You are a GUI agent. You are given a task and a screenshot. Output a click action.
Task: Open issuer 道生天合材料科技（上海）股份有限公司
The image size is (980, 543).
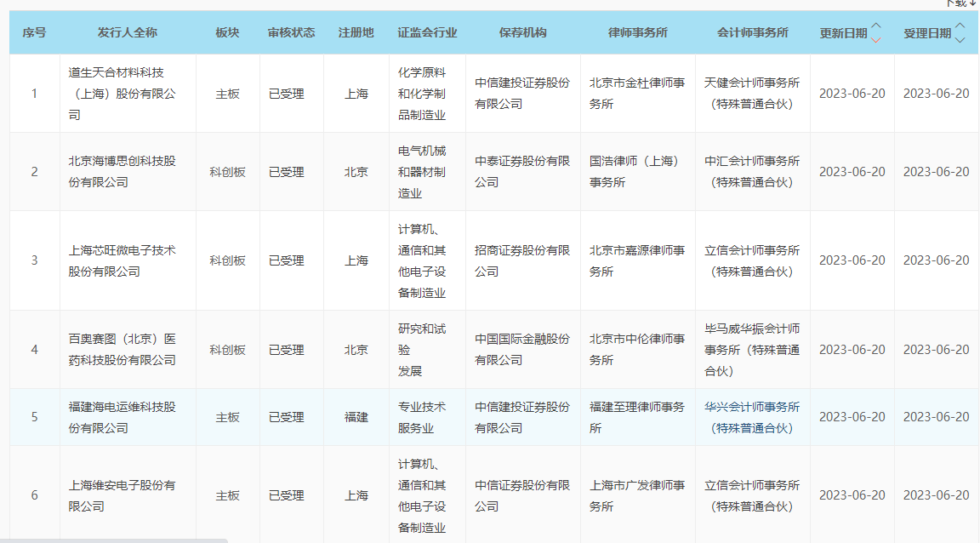pos(122,94)
